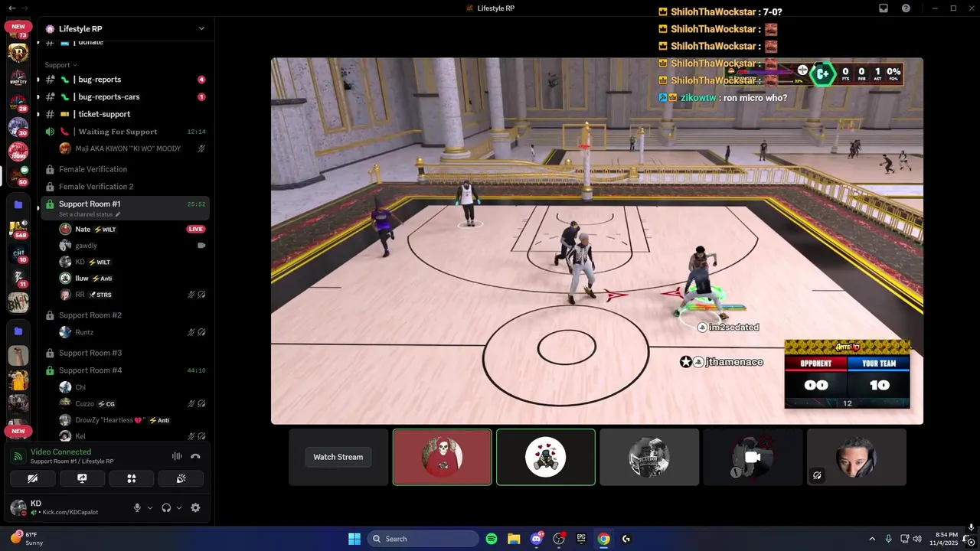Select the white masked avatar video tile
This screenshot has height=551, width=980.
coord(546,457)
